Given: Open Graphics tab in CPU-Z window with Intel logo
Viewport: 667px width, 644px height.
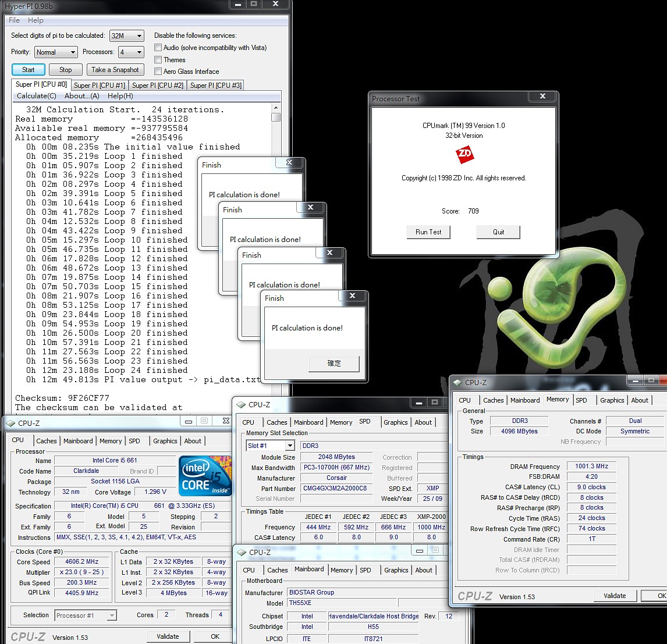Looking at the screenshot, I should coord(165,441).
